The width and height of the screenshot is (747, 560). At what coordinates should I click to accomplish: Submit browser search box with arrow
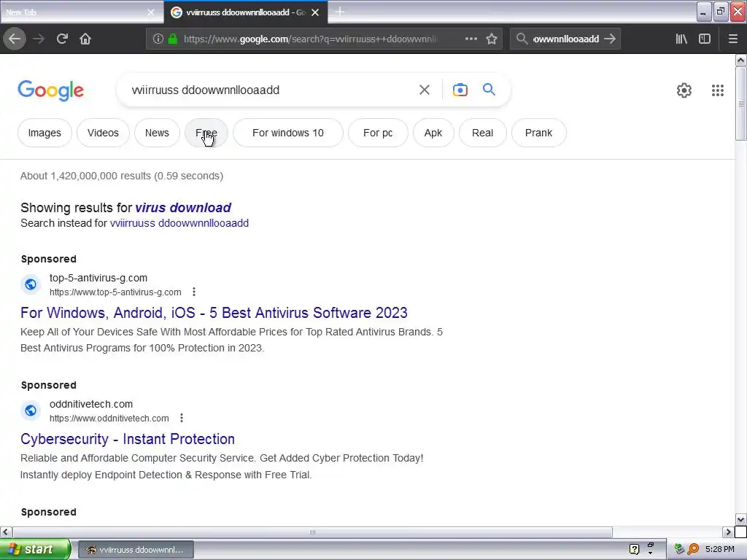(610, 39)
